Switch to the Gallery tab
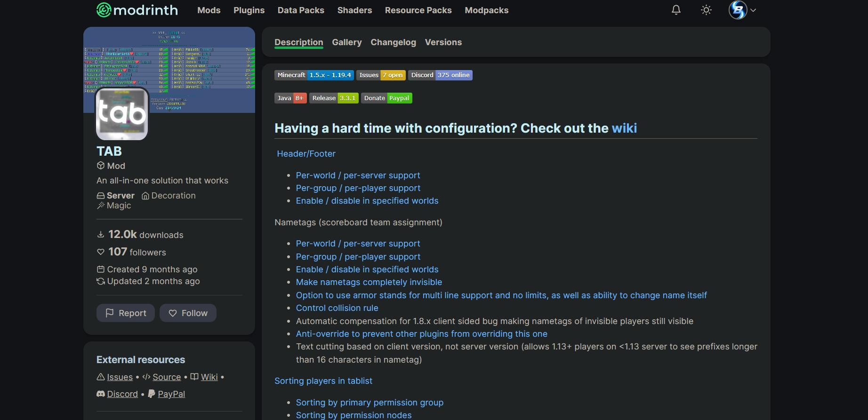Screen dimensions: 868x420 [x=346, y=42]
